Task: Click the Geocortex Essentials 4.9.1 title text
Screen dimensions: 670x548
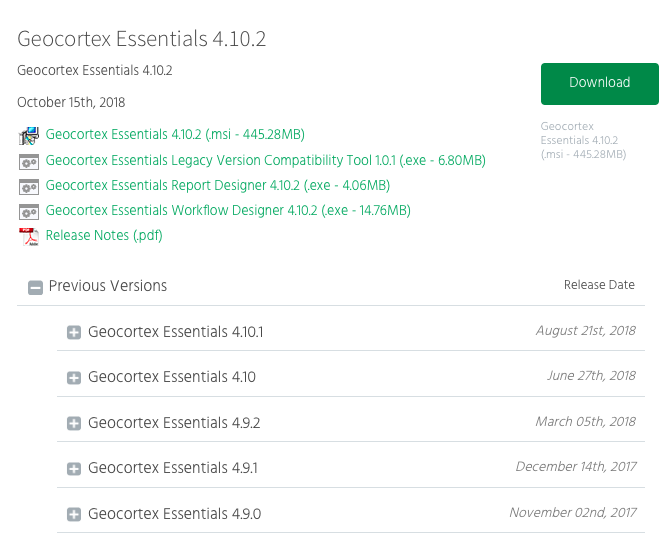Action: (173, 468)
